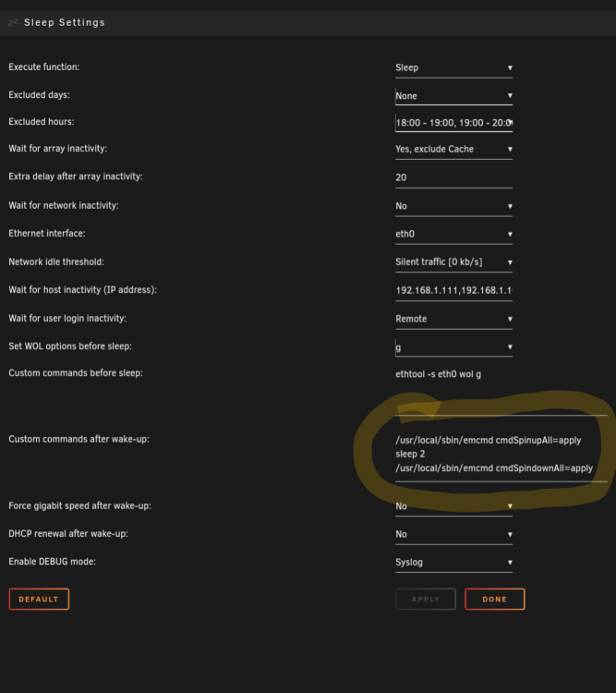Click 'Wait for user login inactivity:' label

[67, 319]
